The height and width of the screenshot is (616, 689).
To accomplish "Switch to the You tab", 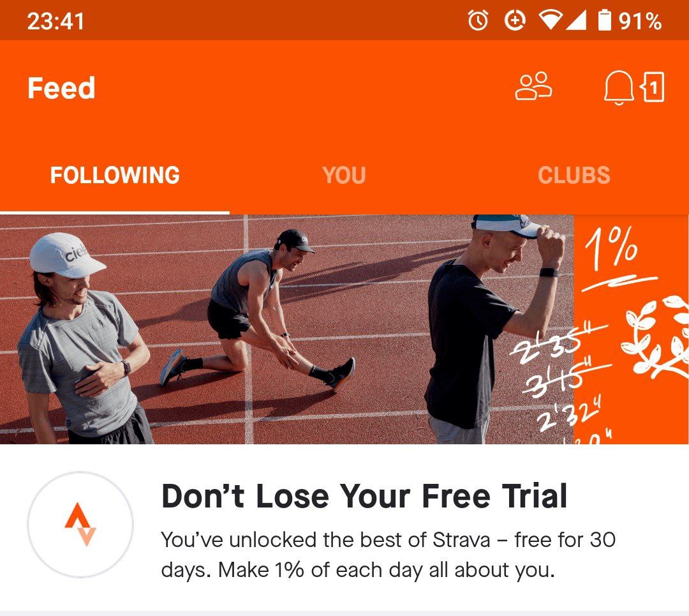I will [344, 175].
